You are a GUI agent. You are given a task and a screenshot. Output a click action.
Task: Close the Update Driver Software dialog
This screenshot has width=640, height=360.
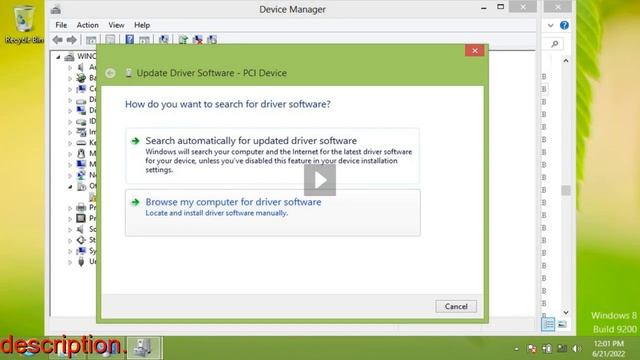pos(474,51)
